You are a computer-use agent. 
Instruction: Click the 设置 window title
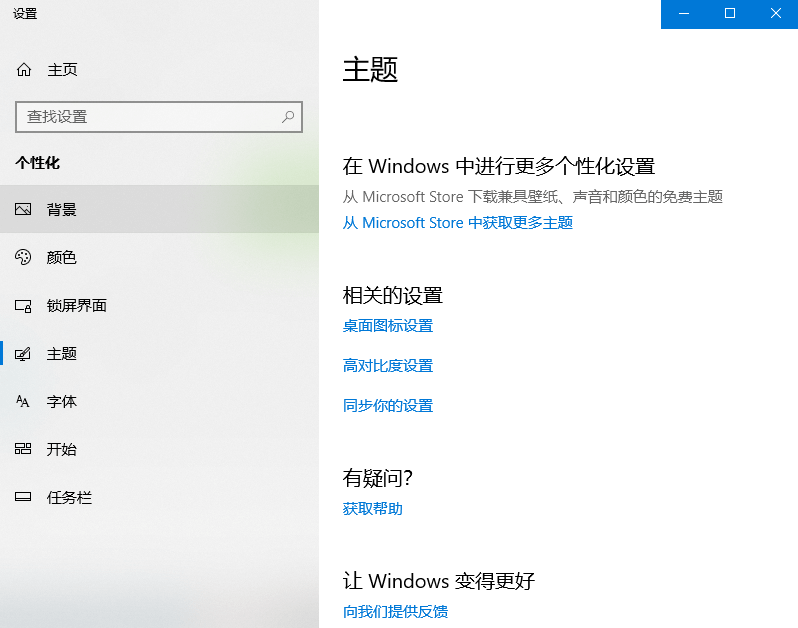click(x=25, y=14)
